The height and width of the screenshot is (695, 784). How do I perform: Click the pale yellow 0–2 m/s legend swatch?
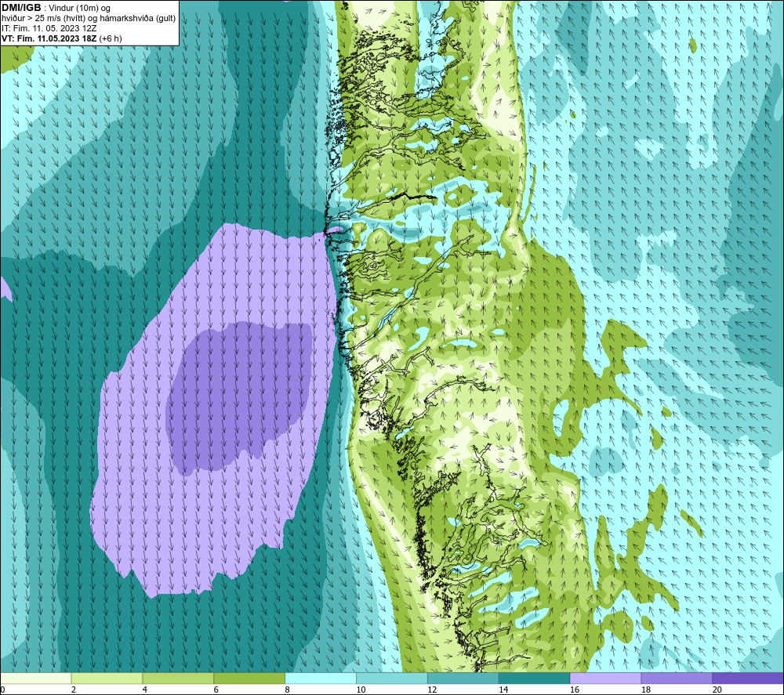pyautogui.click(x=36, y=679)
